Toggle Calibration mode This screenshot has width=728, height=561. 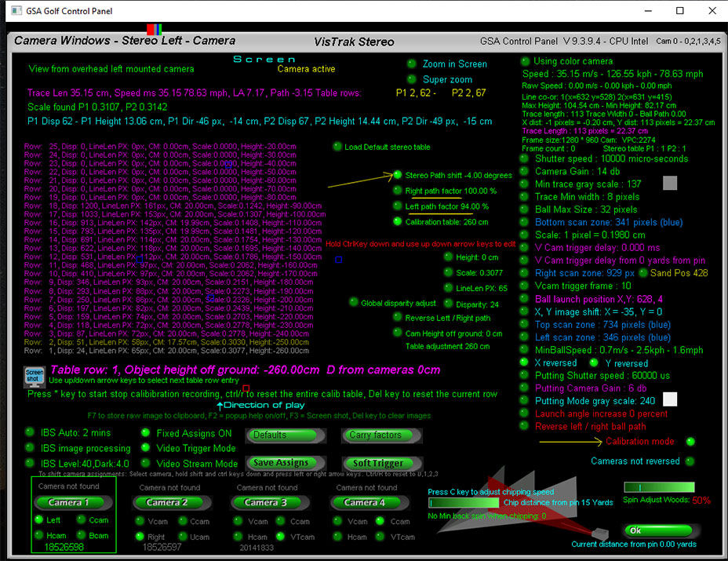[690, 442]
